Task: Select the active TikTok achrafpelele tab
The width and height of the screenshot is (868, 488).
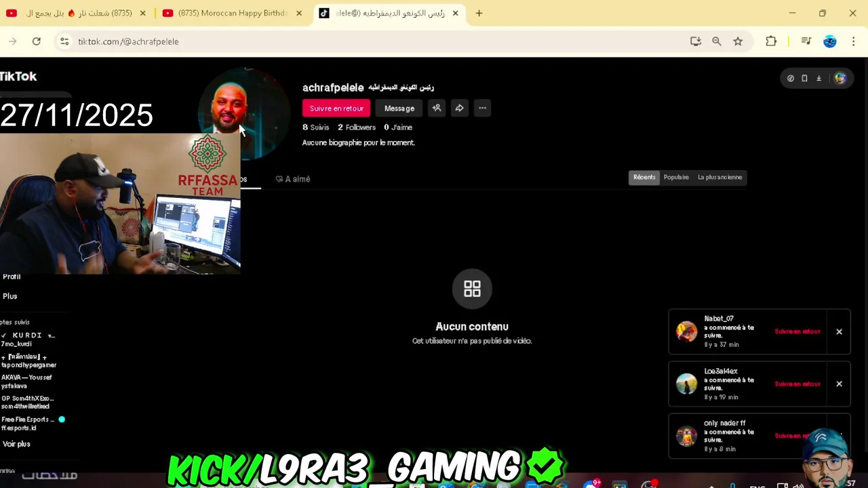Action: 390,13
